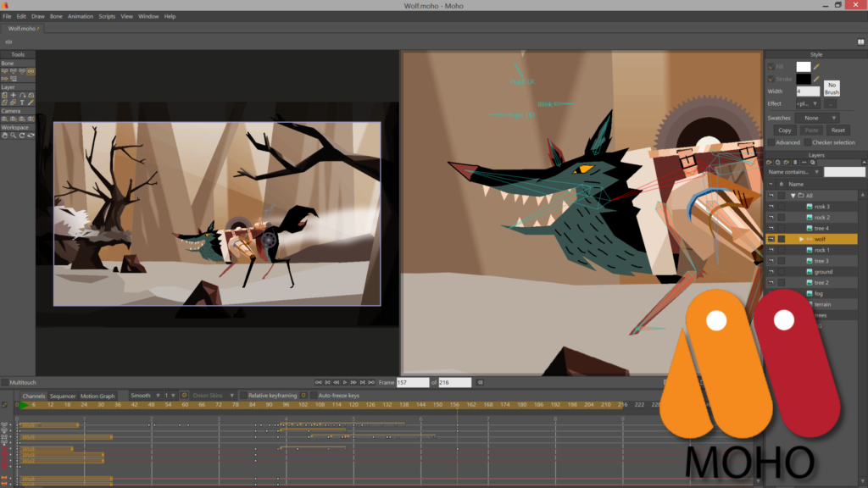Hide the wolf layer using its visibility icon

click(771, 239)
